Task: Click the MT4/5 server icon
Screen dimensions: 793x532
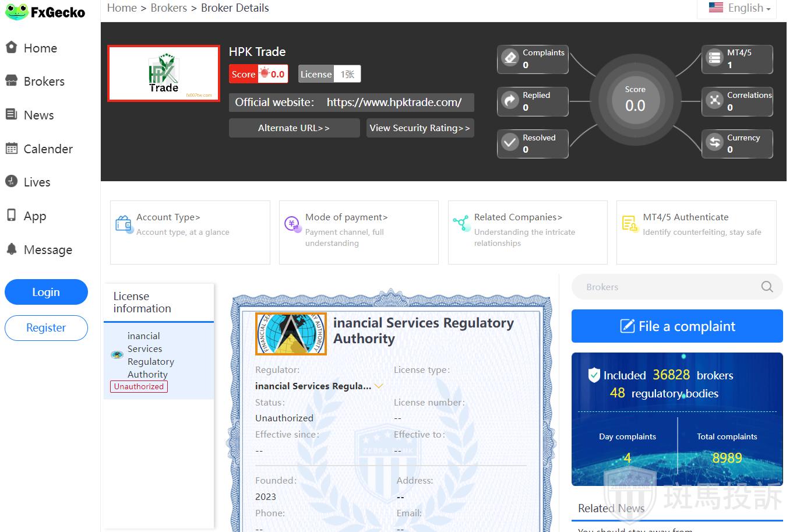Action: pyautogui.click(x=714, y=58)
